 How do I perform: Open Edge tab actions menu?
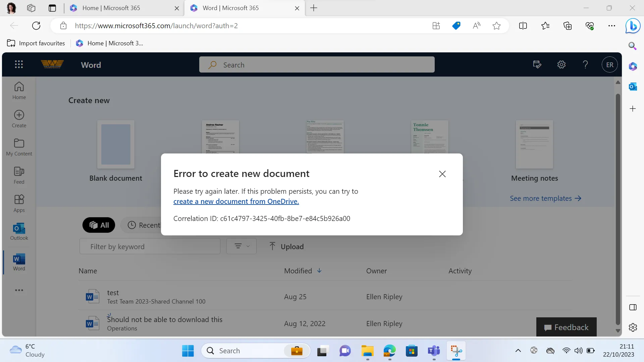(x=52, y=8)
